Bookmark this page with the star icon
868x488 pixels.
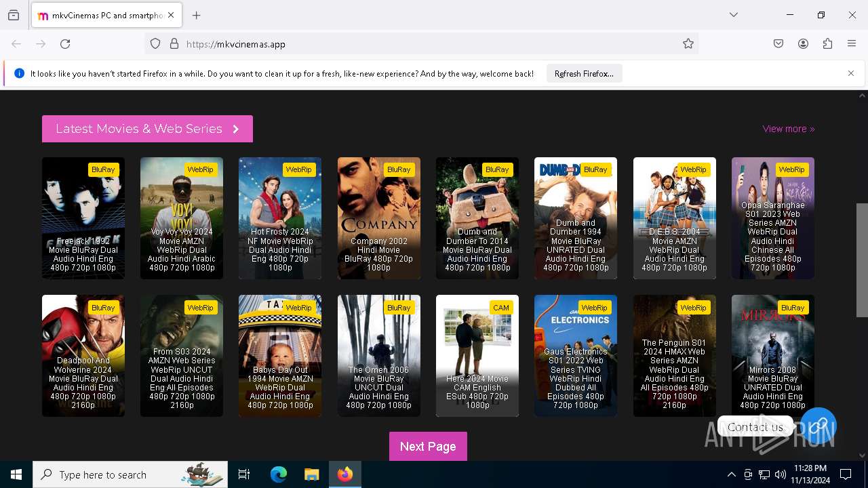coord(688,44)
